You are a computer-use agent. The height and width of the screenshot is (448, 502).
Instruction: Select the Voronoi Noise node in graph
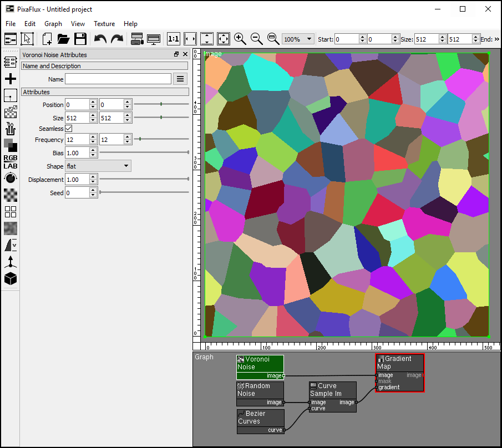[260, 363]
